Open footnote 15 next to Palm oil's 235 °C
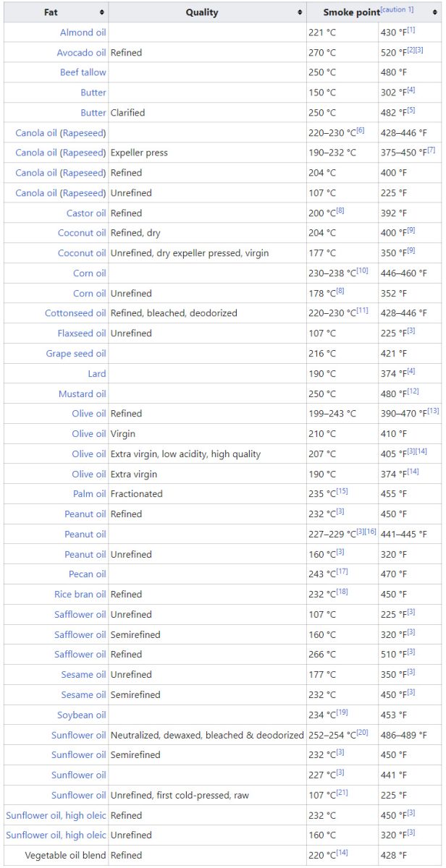 342,491
